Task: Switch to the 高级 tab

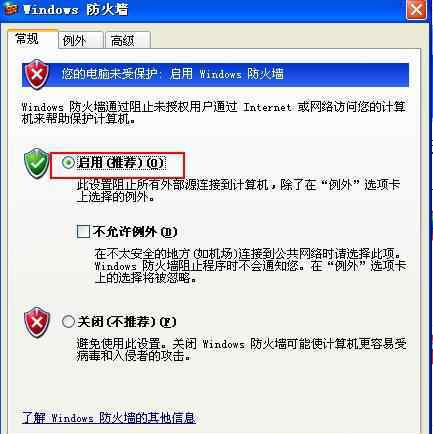Action: tap(127, 40)
